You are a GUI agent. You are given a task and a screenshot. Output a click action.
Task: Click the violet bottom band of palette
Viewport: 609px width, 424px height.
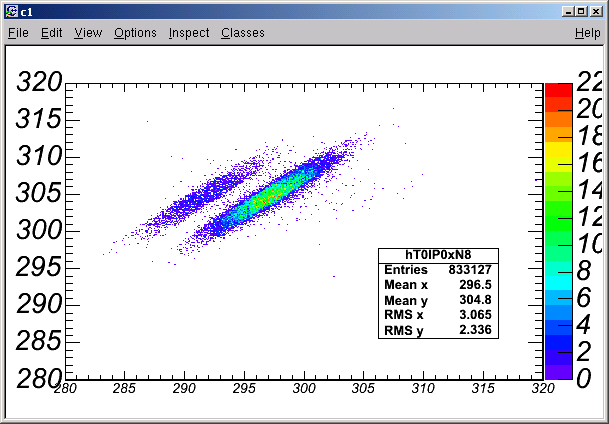(559, 372)
